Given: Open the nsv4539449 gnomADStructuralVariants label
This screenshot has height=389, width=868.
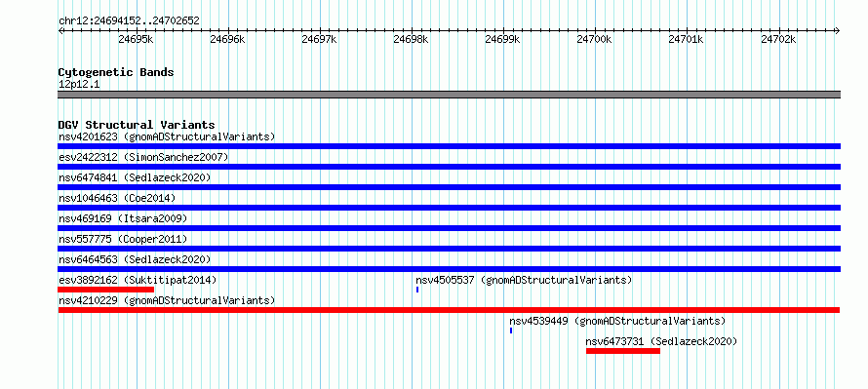Looking at the screenshot, I should (x=617, y=321).
